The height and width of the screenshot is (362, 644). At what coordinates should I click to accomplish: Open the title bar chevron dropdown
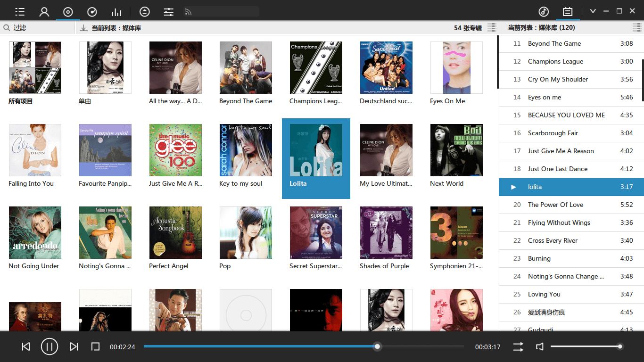593,10
